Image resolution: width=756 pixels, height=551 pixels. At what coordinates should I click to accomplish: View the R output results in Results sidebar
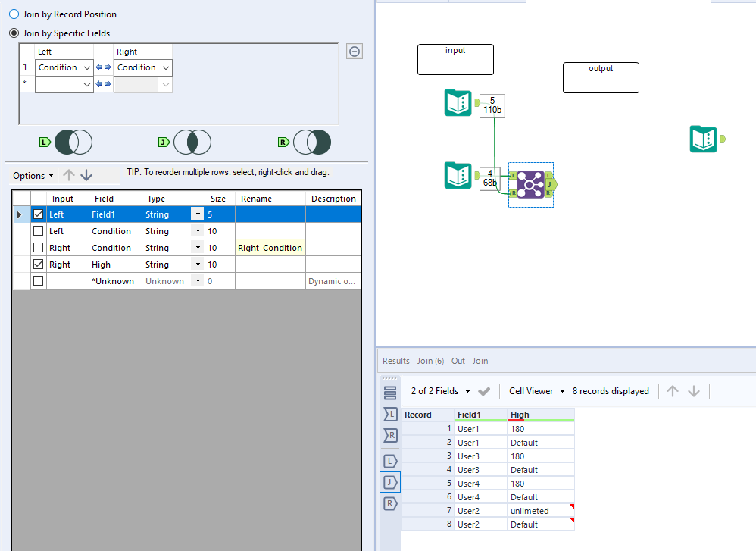390,502
